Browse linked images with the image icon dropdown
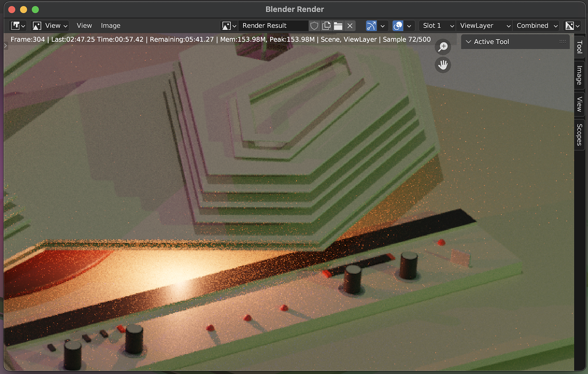Viewport: 588px width, 374px height. (229, 26)
